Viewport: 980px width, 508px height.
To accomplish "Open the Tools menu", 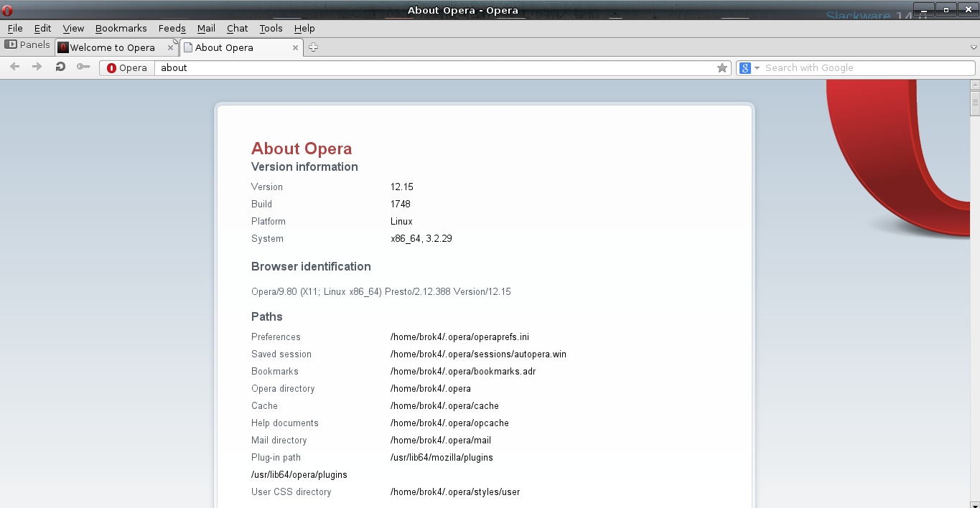I will [x=271, y=29].
